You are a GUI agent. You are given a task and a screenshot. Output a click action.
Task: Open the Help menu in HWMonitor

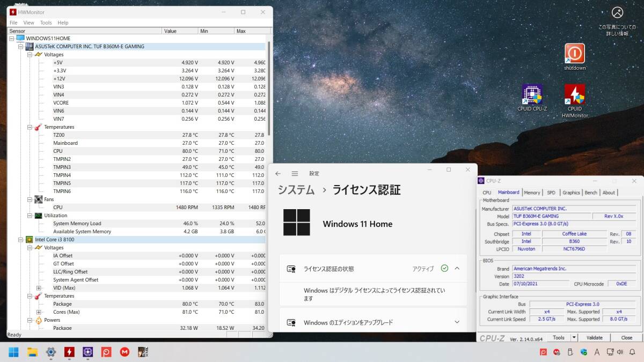(x=63, y=23)
